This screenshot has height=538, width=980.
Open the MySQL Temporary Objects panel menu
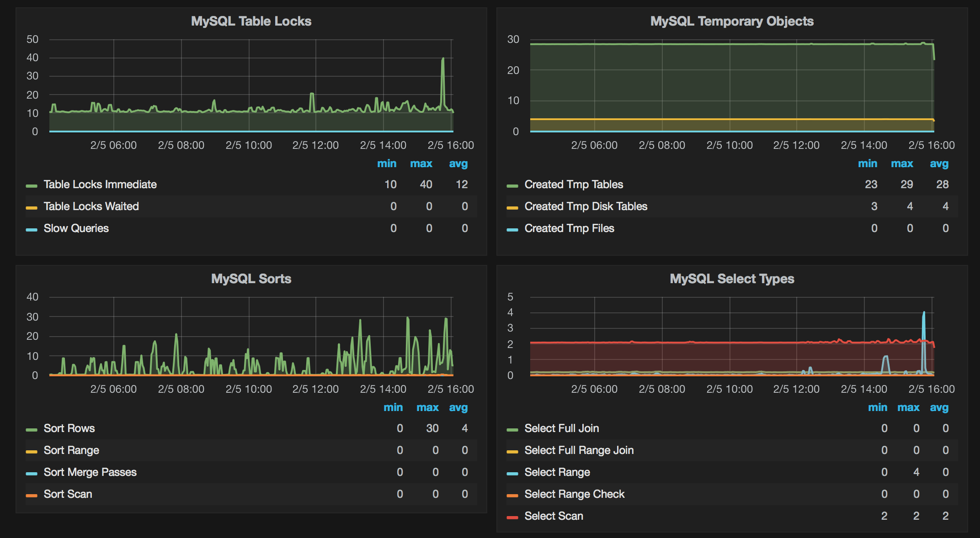point(732,21)
